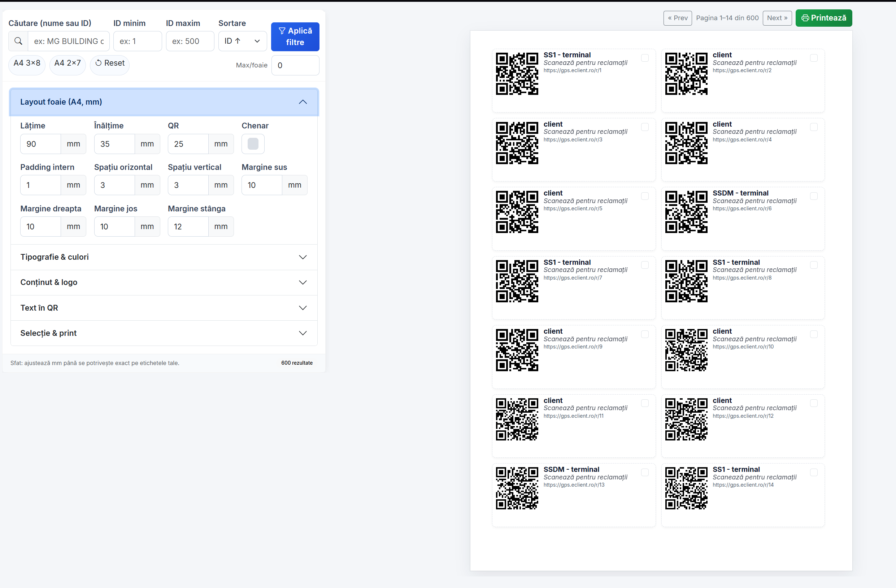Click the Margine sus field

tap(262, 185)
